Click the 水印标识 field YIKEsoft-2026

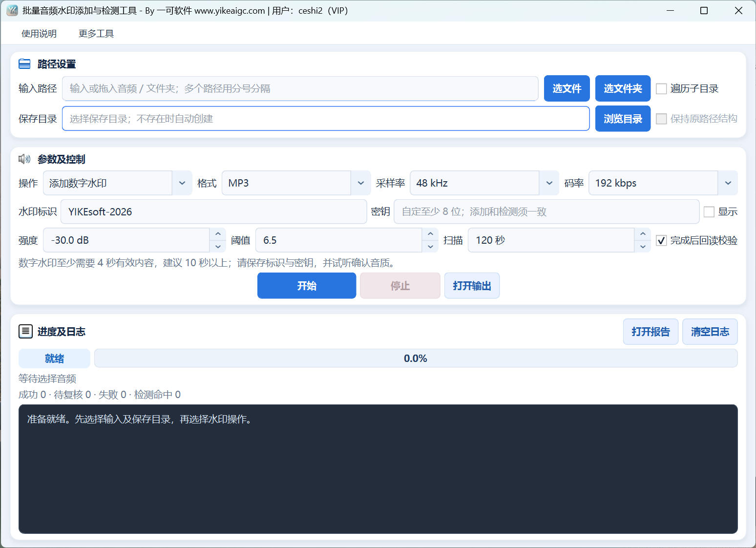click(x=213, y=211)
